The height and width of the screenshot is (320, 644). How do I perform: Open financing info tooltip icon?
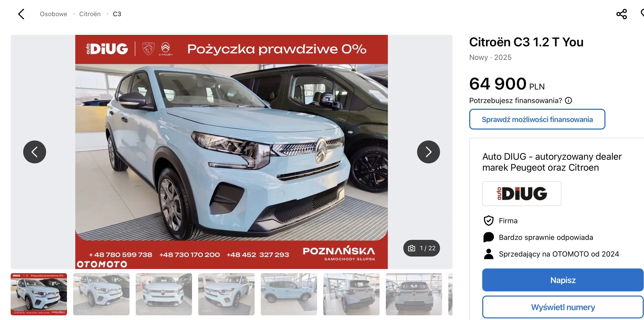tap(568, 100)
